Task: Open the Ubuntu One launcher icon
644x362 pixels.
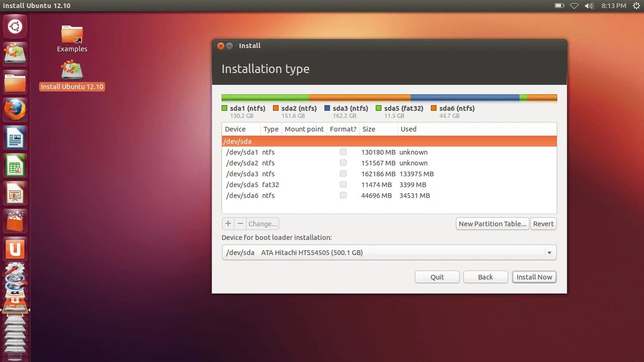Action: click(x=15, y=249)
